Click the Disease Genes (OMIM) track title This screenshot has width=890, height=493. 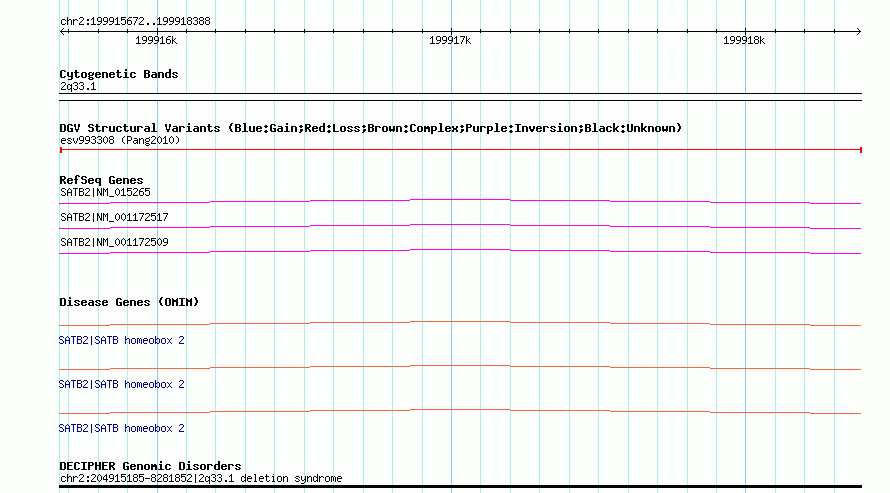point(129,302)
